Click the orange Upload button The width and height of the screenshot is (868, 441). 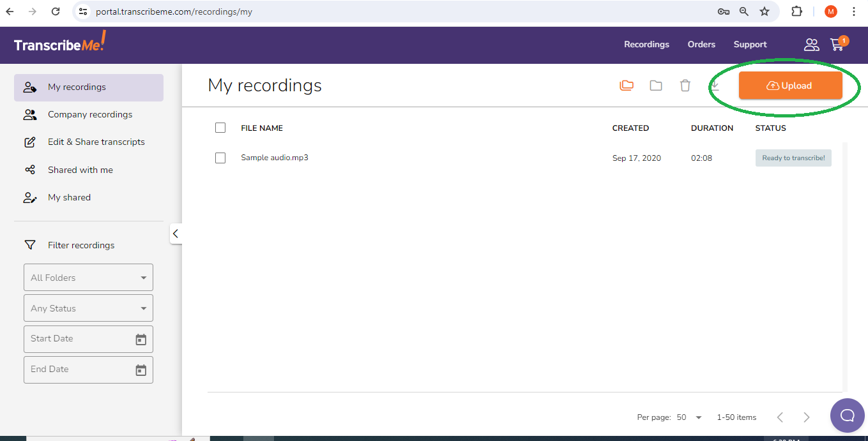point(790,86)
